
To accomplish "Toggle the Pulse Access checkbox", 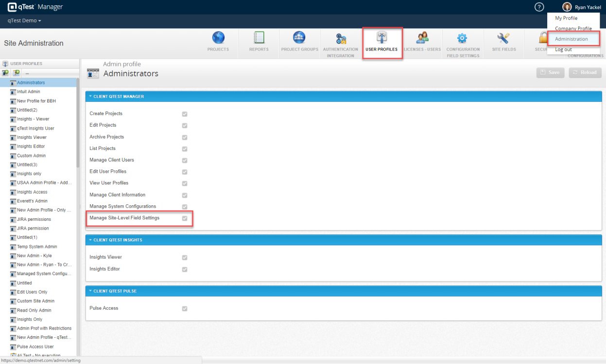I will tap(185, 309).
